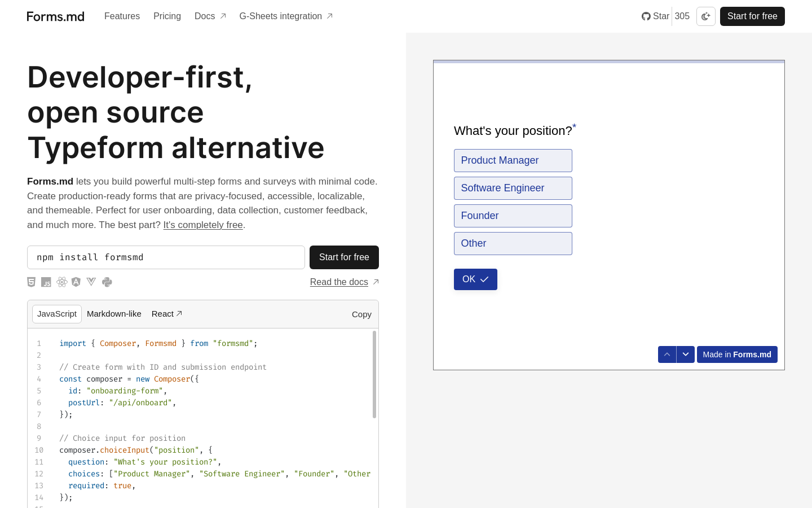The image size is (812, 508).
Task: Click the 'What's your position?' form question
Action: [x=515, y=130]
